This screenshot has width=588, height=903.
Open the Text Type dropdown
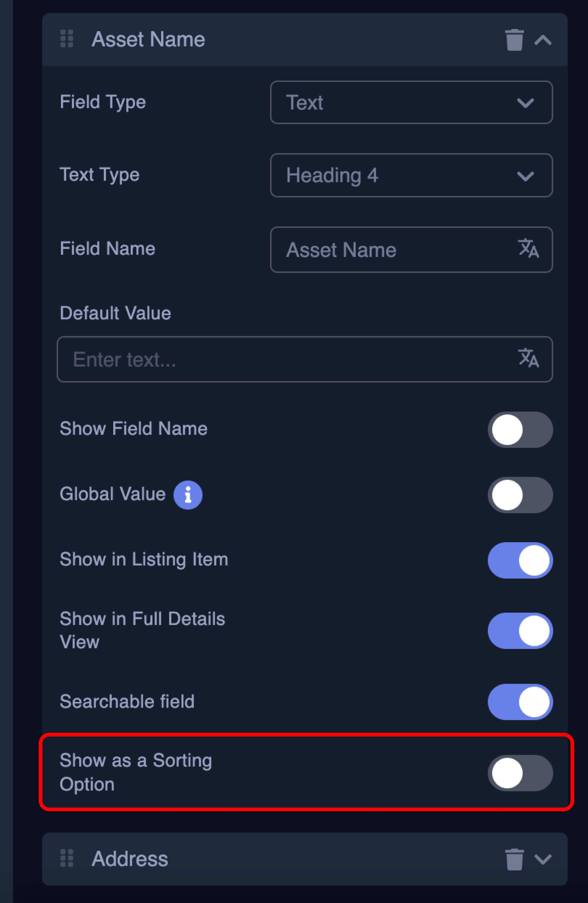tap(411, 175)
